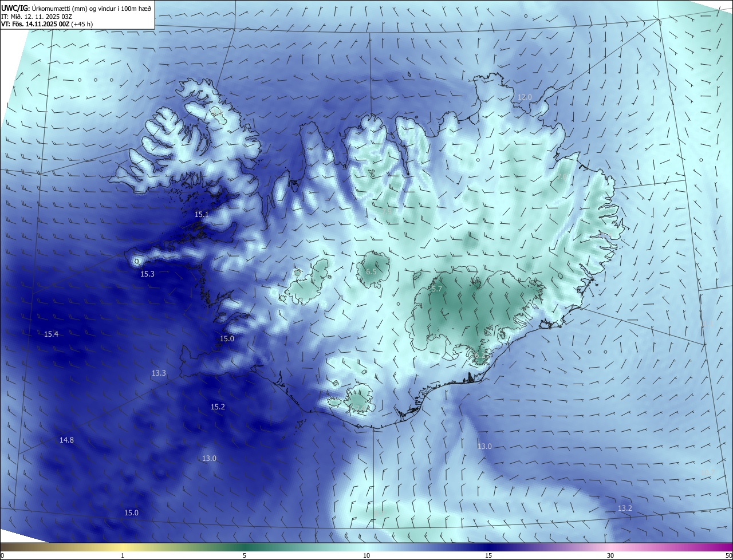Viewport: 733px width, 560px height.
Task: Click the 5.7 value on Vatnajökull glacier
Action: 436,289
